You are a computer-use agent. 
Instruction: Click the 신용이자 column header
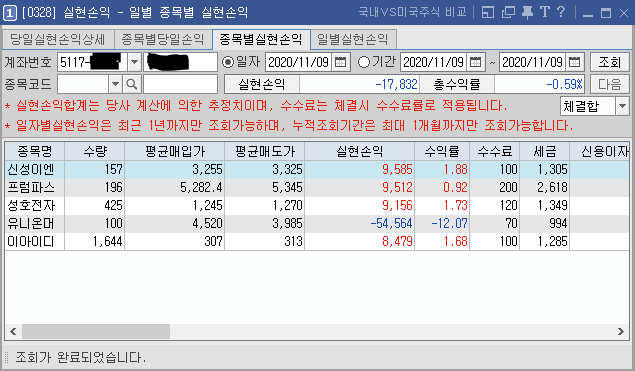pyautogui.click(x=600, y=151)
